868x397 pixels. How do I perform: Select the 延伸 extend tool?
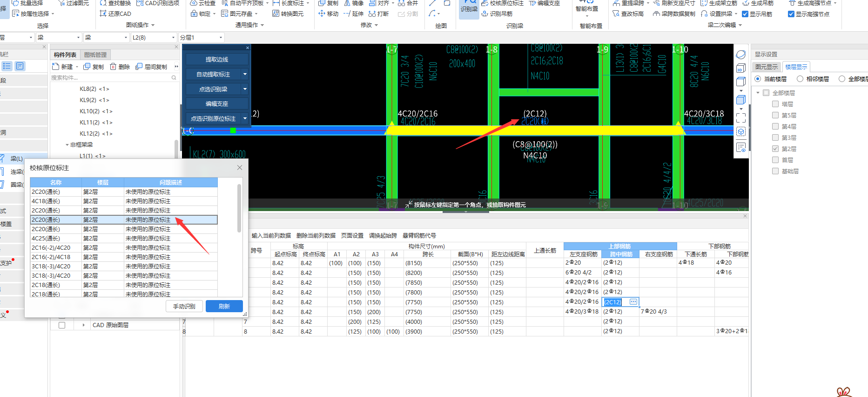pyautogui.click(x=353, y=14)
